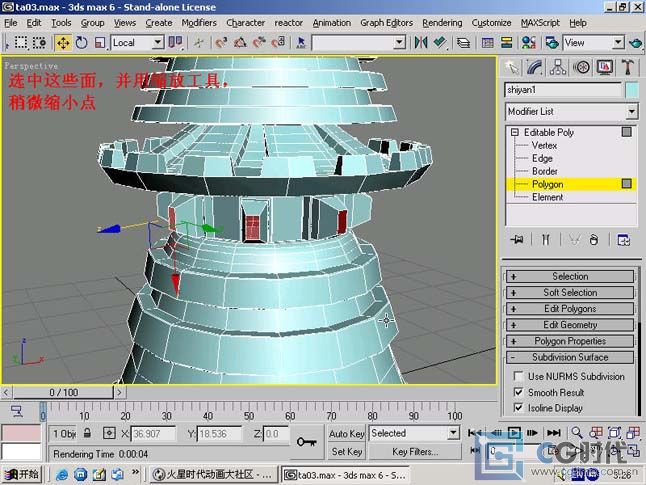646x485 pixels.
Task: Click the Set Keys key icon
Action: click(307, 442)
